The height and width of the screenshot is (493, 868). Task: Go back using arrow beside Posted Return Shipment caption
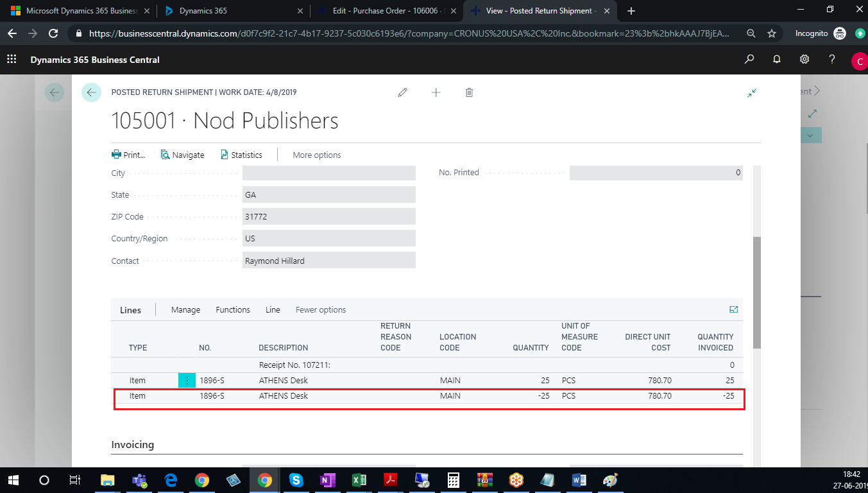[91, 92]
